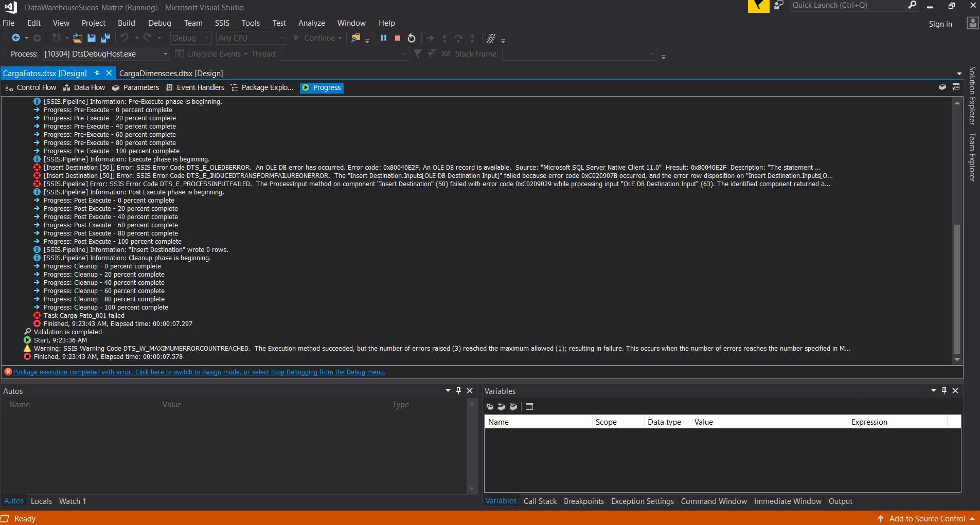Pause debugging with the Break All icon
The height and width of the screenshot is (525, 980).
click(384, 38)
